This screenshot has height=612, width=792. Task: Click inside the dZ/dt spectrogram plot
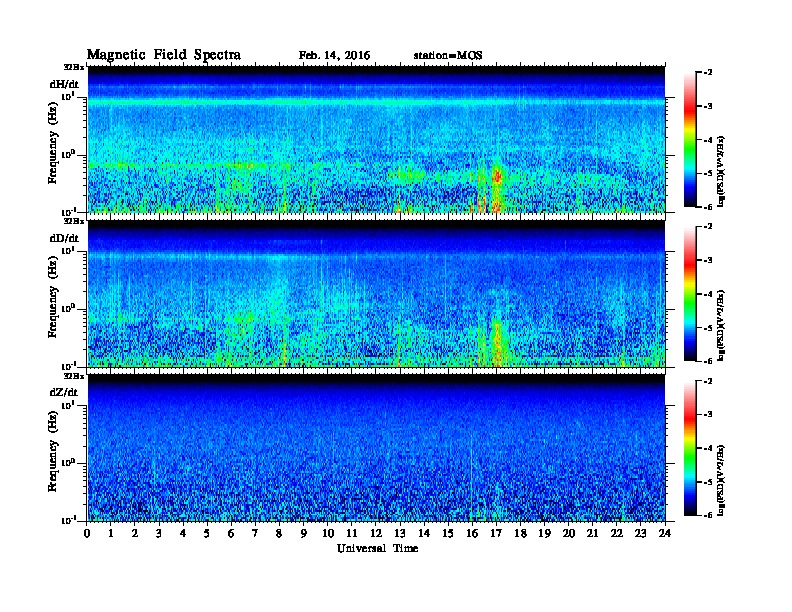point(376,448)
